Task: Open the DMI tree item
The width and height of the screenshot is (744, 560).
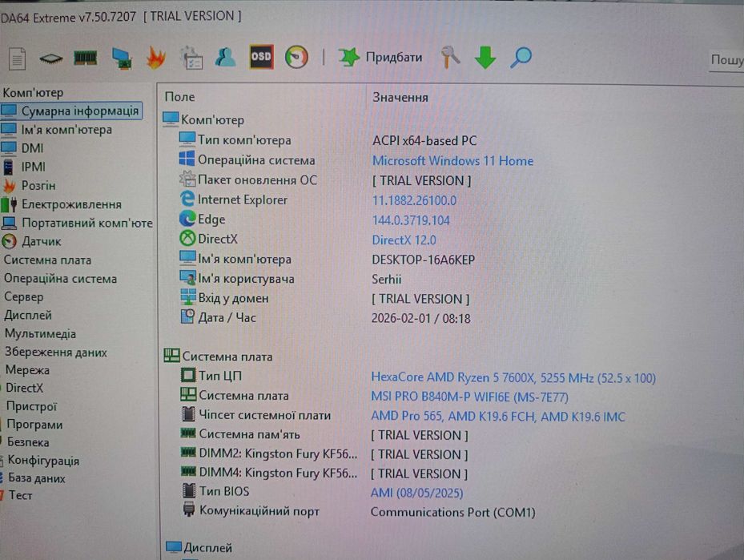Action: [x=22, y=148]
